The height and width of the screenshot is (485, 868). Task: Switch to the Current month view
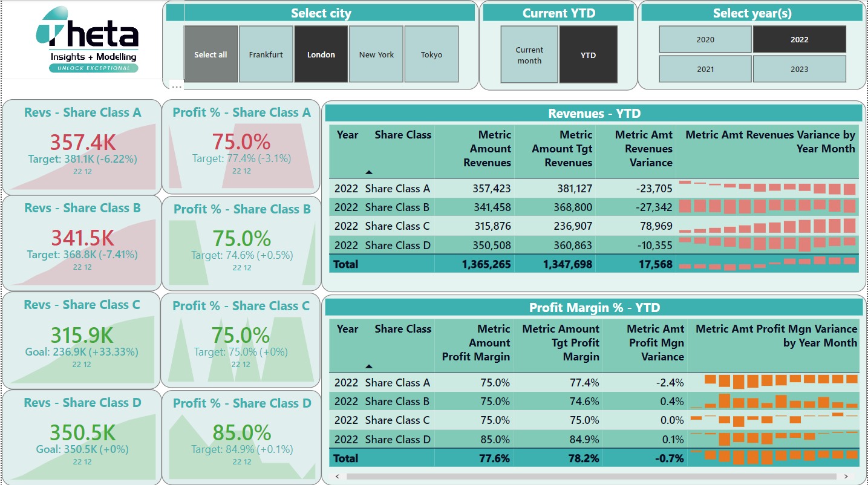pyautogui.click(x=529, y=54)
